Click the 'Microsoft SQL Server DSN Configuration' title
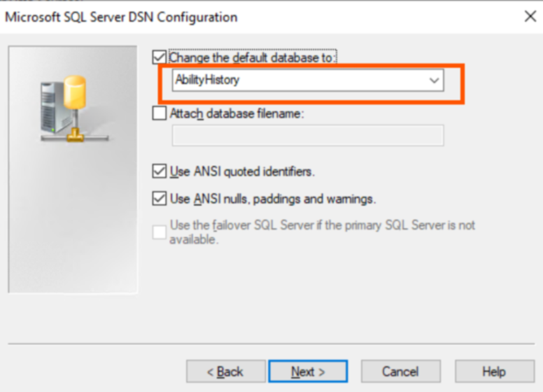Screen dimensions: 543x392 121,17
